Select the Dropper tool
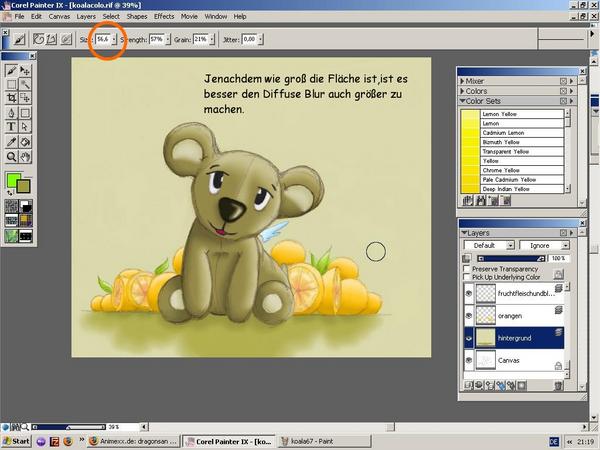 (11, 142)
